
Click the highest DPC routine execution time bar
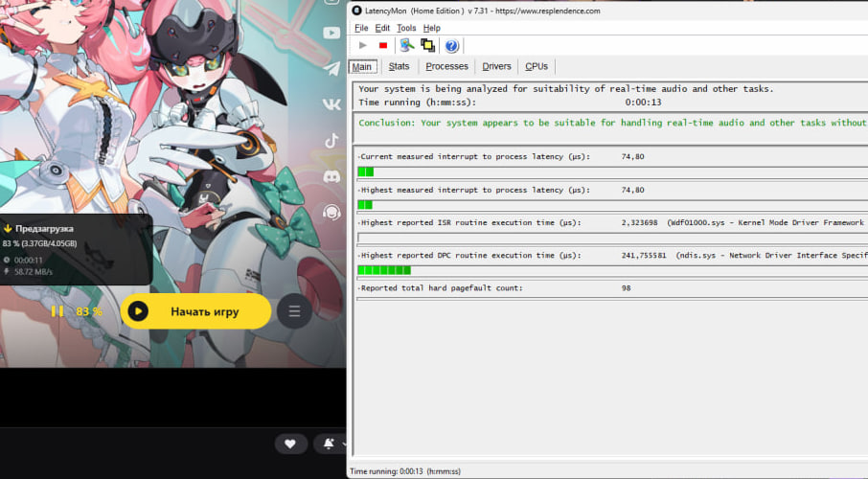[613, 270]
